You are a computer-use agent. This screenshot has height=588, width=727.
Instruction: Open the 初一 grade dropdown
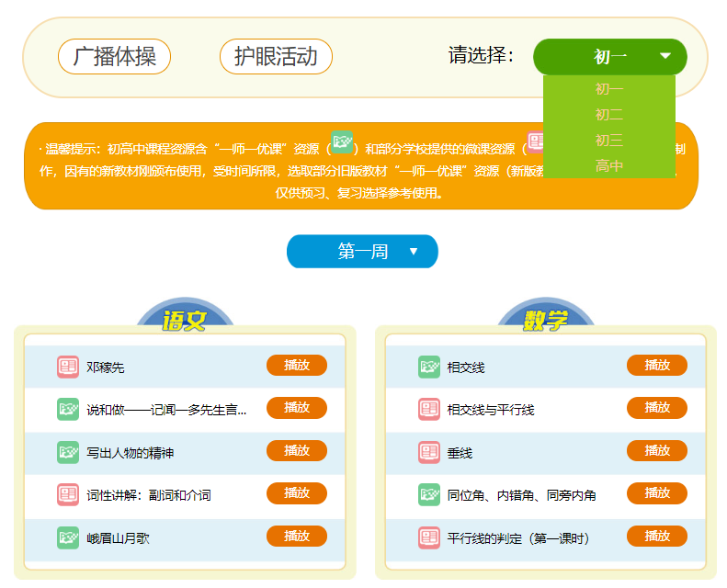pos(609,57)
